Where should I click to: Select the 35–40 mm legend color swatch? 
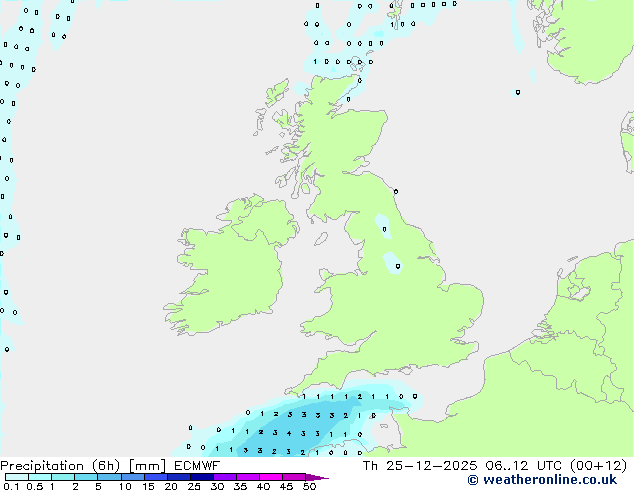[247, 477]
